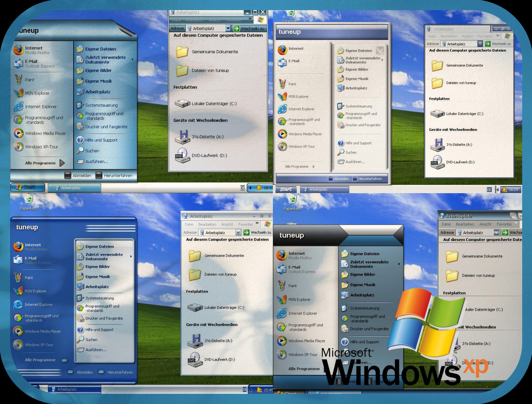Click the Start button on the taskbar
This screenshot has width=532, height=404.
[27, 187]
